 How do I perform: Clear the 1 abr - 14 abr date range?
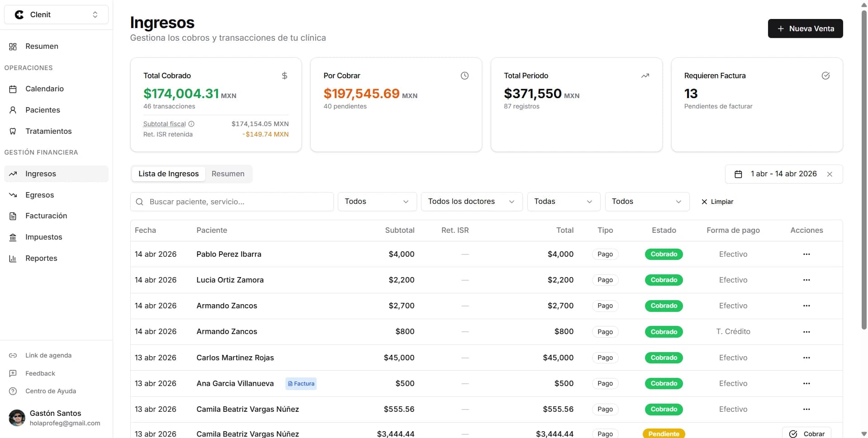point(830,174)
